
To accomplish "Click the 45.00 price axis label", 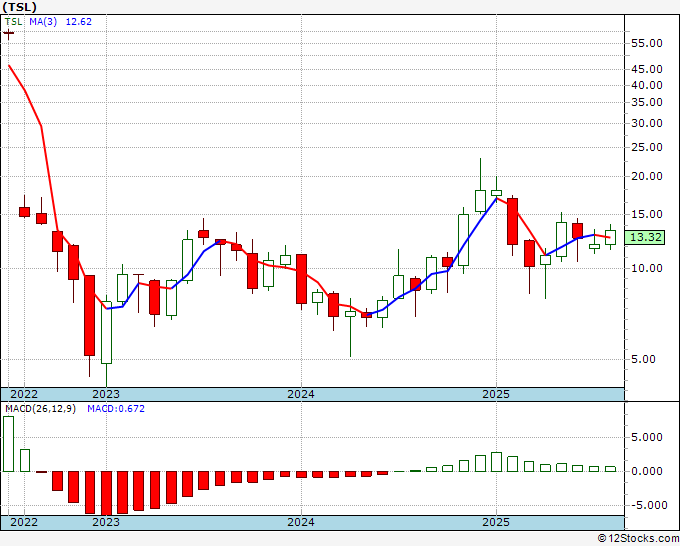I will (x=647, y=69).
